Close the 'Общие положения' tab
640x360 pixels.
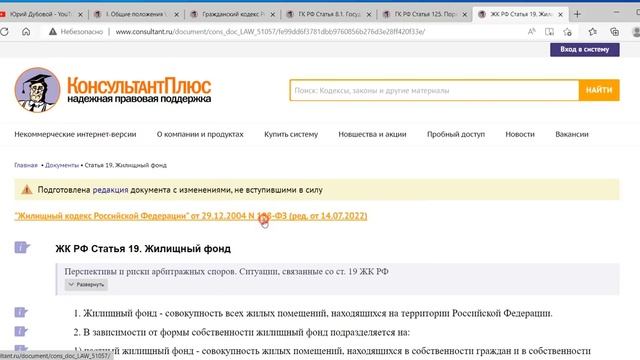pos(177,14)
